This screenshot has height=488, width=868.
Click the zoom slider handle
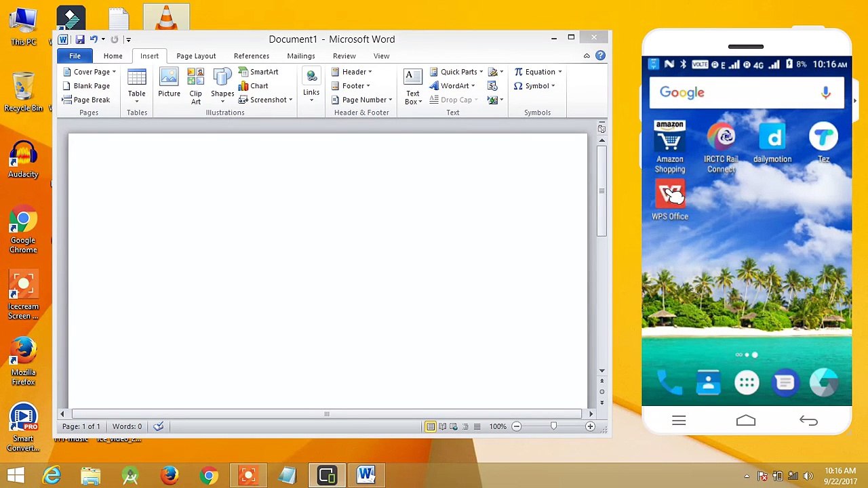pyautogui.click(x=553, y=426)
